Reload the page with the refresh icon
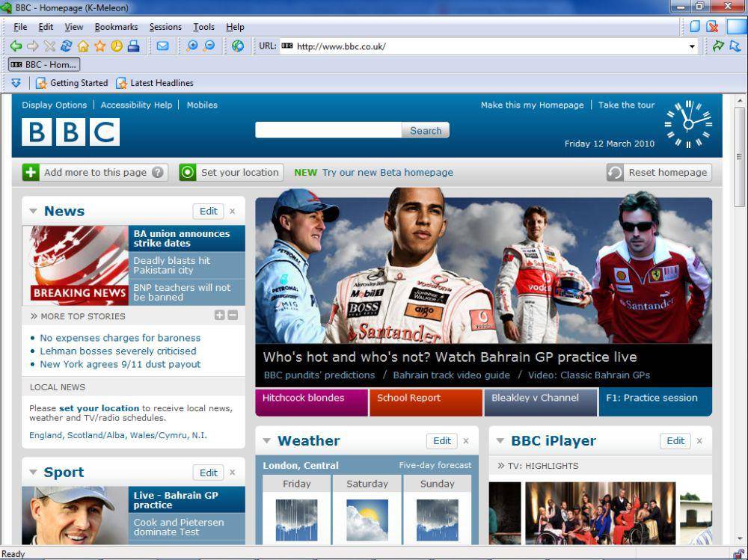The height and width of the screenshot is (560, 748). pyautogui.click(x=67, y=46)
